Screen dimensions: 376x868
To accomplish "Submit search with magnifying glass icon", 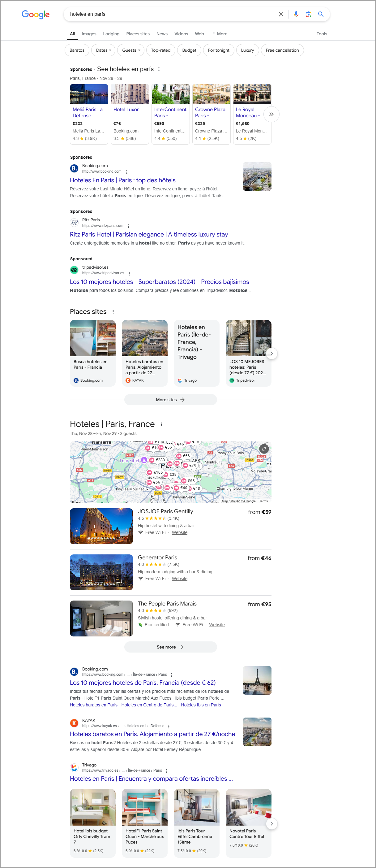I will pos(321,14).
